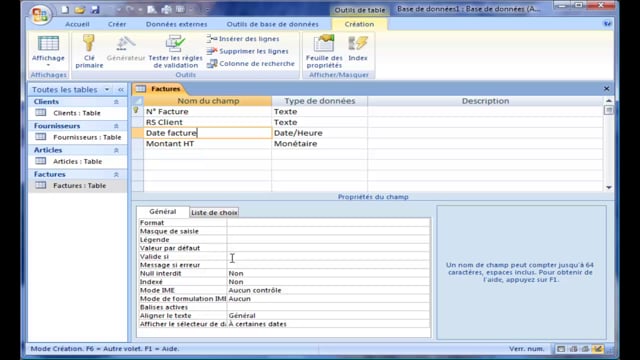The width and height of the screenshot is (640, 360).
Task: Collapse the navigation pane with double chevron
Action: (x=121, y=89)
